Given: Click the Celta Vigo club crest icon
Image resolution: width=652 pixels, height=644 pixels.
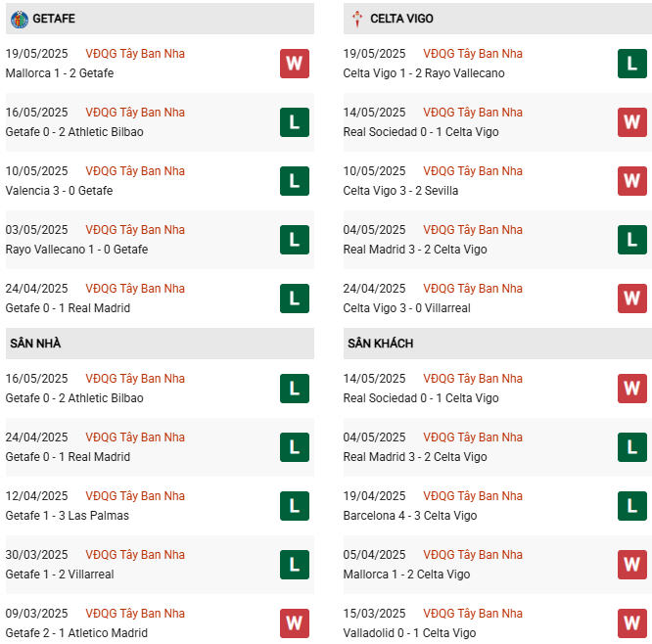Looking at the screenshot, I should coord(357,19).
